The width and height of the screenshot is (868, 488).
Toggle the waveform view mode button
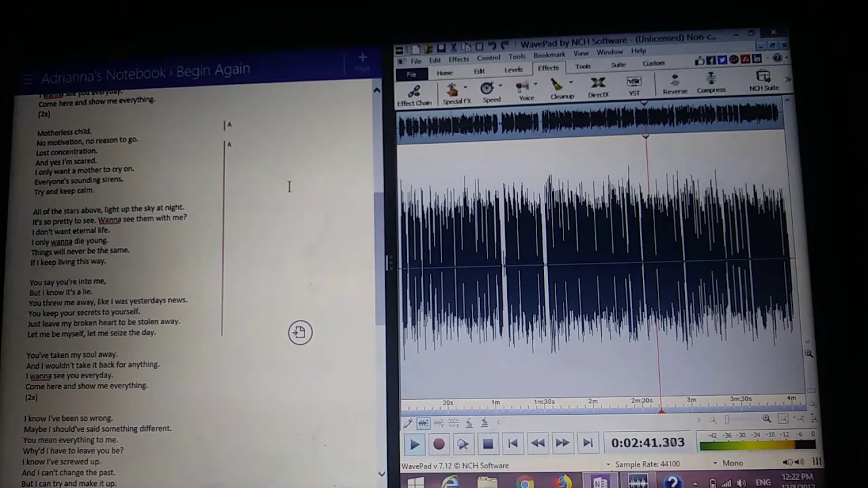tap(423, 424)
